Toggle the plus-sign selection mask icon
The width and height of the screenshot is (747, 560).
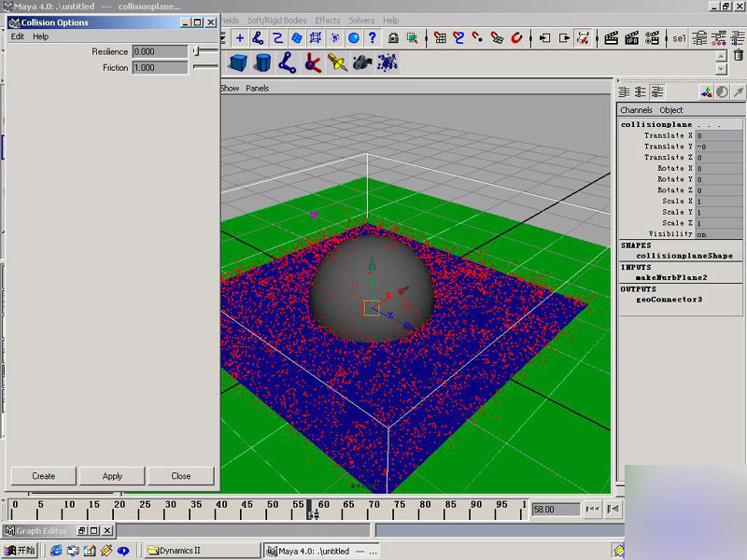(240, 38)
